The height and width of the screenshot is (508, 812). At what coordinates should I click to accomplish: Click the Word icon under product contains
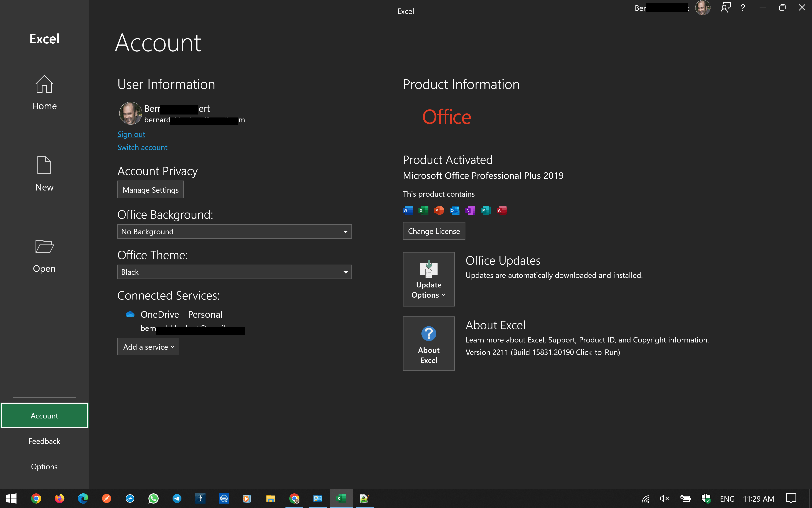408,210
